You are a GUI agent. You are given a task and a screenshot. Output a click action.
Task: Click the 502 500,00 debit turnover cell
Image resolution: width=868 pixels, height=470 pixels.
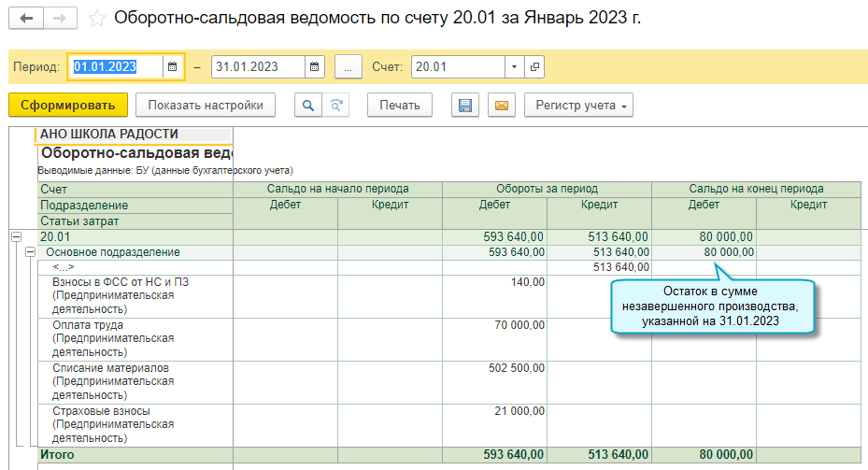494,381
